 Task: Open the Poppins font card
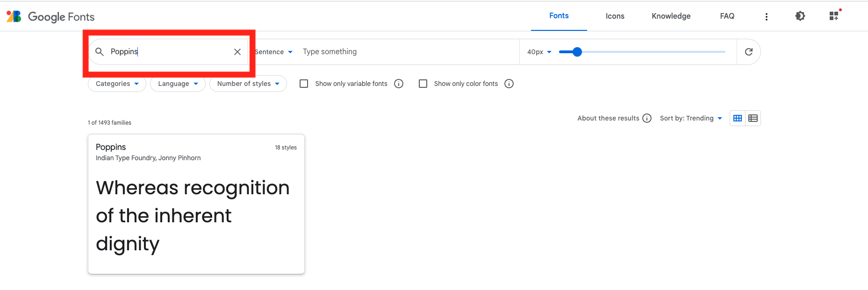196,204
